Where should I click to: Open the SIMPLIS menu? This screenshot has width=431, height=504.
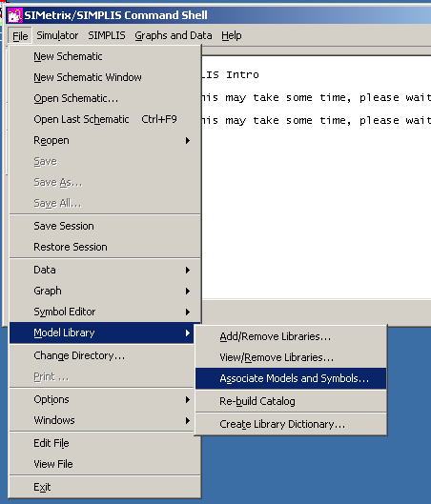107,35
